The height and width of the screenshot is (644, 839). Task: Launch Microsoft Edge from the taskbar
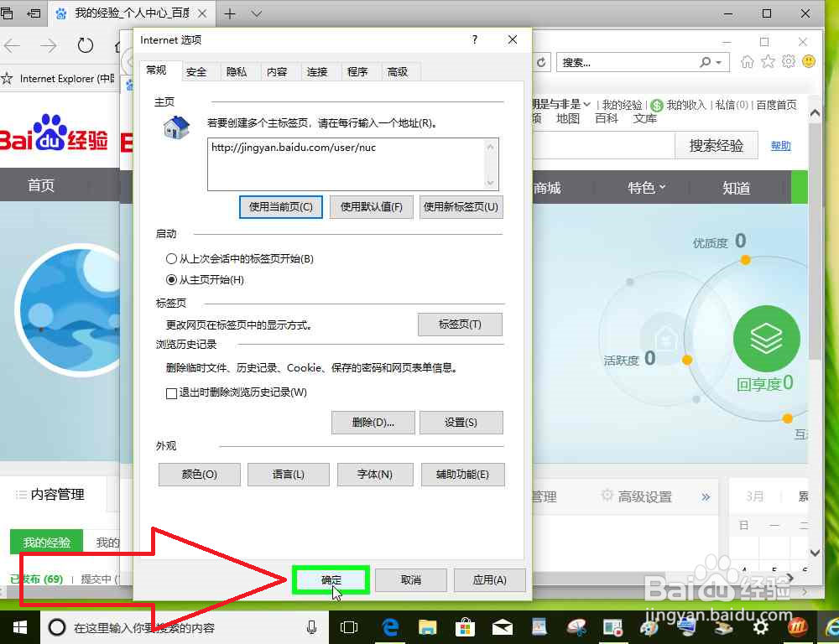coord(390,627)
